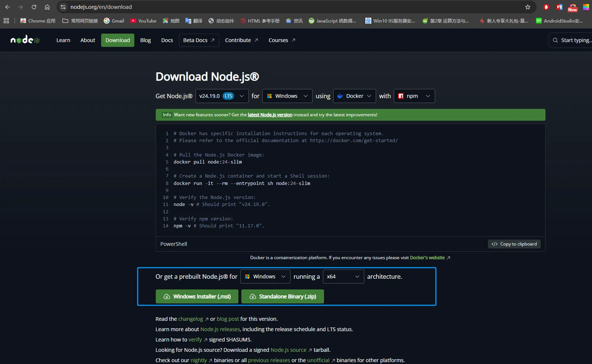Open the prebuilt Windows platform dropdown
Screen dimensions: 592x364
[x=265, y=277]
